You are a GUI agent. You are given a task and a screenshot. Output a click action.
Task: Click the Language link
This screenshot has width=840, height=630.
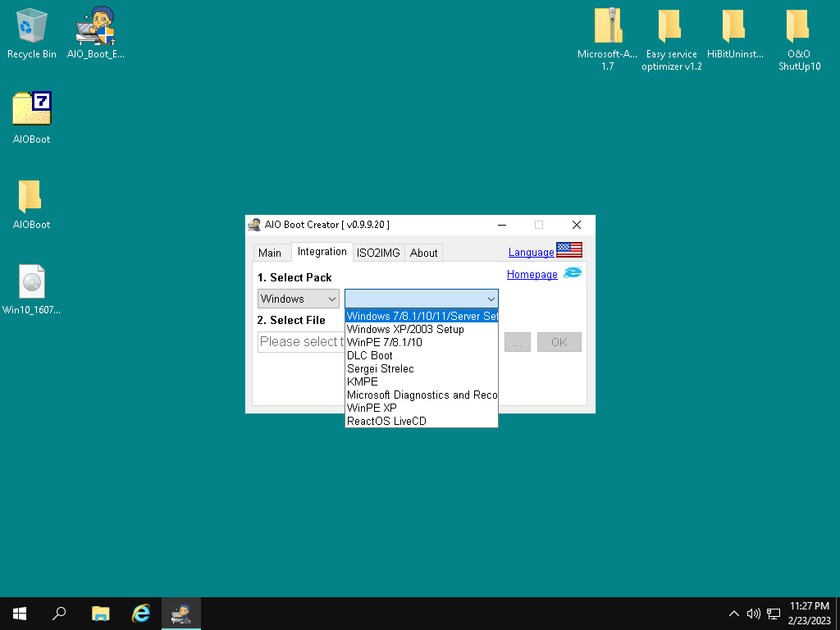coord(531,252)
